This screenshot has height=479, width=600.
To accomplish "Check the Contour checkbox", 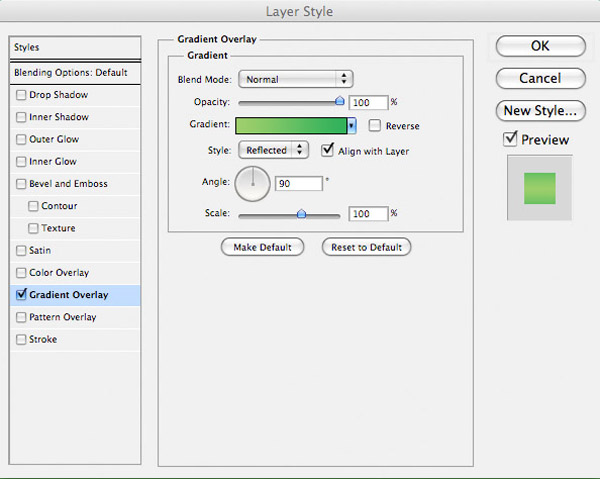I will click(x=33, y=206).
